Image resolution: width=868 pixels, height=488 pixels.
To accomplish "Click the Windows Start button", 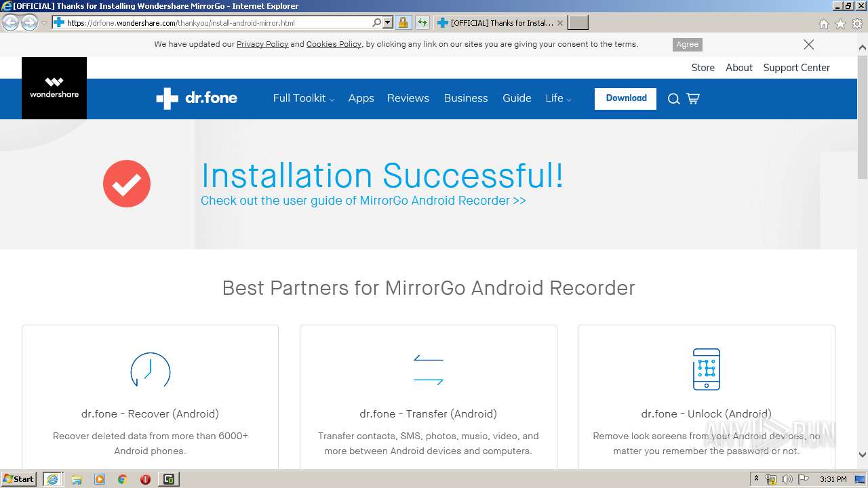I will [x=19, y=479].
